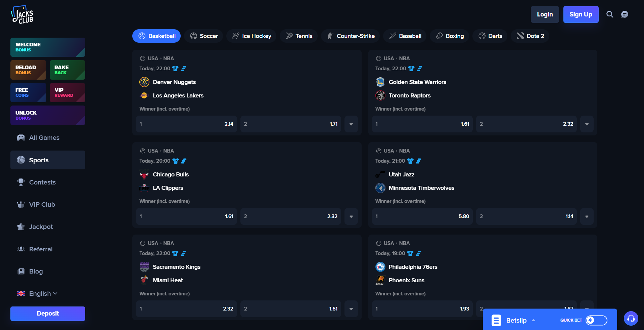This screenshot has width=644, height=330.
Task: Open VIP Club from the sidebar
Action: click(42, 205)
